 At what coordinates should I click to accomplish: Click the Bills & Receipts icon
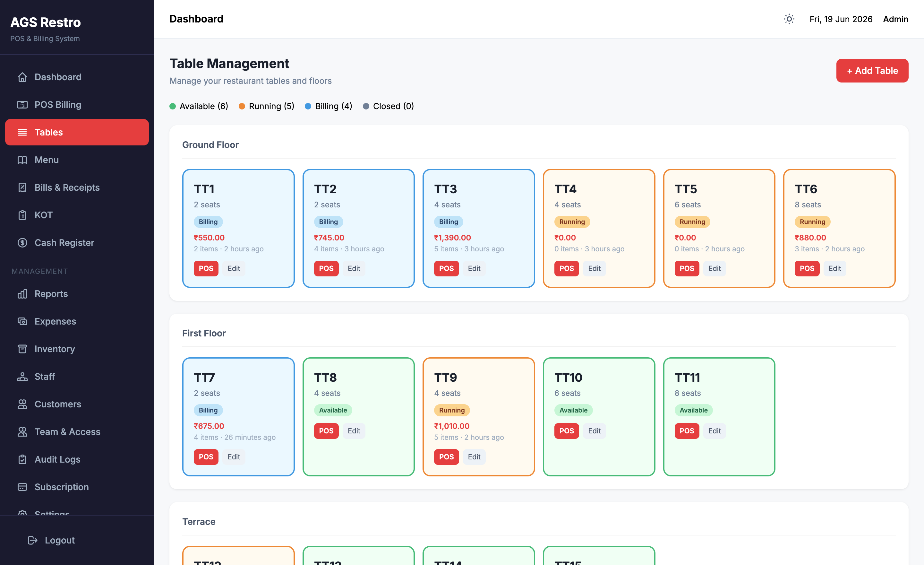22,187
